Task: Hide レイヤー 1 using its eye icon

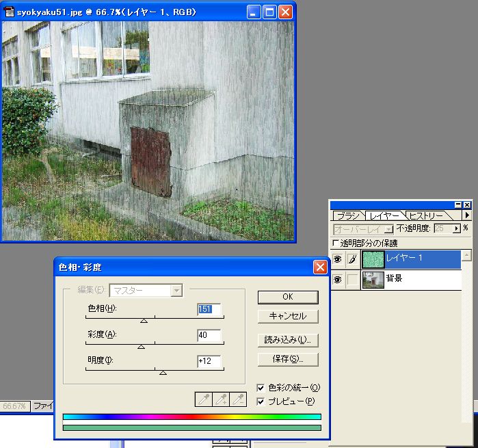Action: tap(337, 259)
